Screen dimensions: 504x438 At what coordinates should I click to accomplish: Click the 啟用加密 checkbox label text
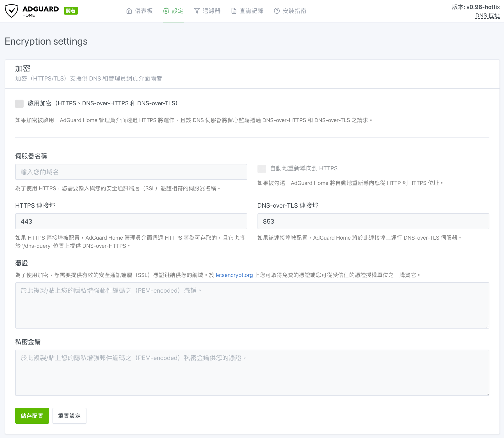point(103,103)
